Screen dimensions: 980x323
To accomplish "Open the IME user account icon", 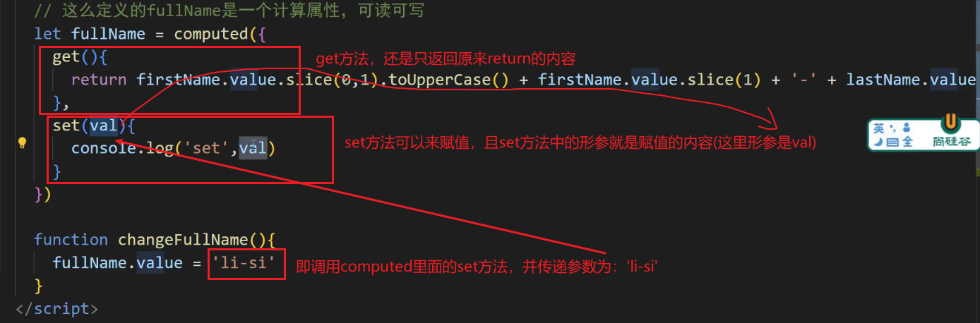I will (x=907, y=128).
